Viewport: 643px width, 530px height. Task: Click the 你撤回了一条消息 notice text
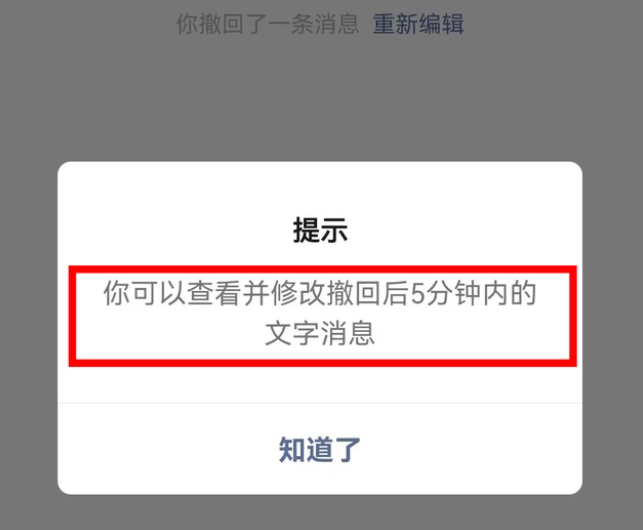[x=268, y=24]
